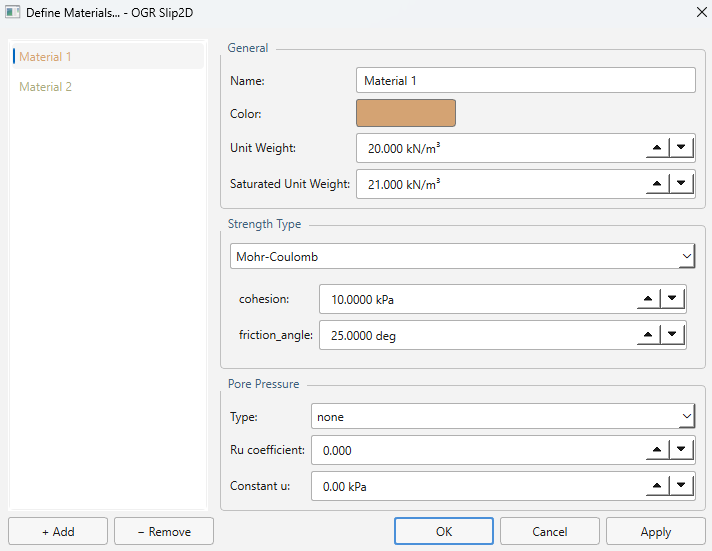Decrease Ru coefficient with down arrow
Viewport: 712px width, 551px height.
[x=681, y=450]
